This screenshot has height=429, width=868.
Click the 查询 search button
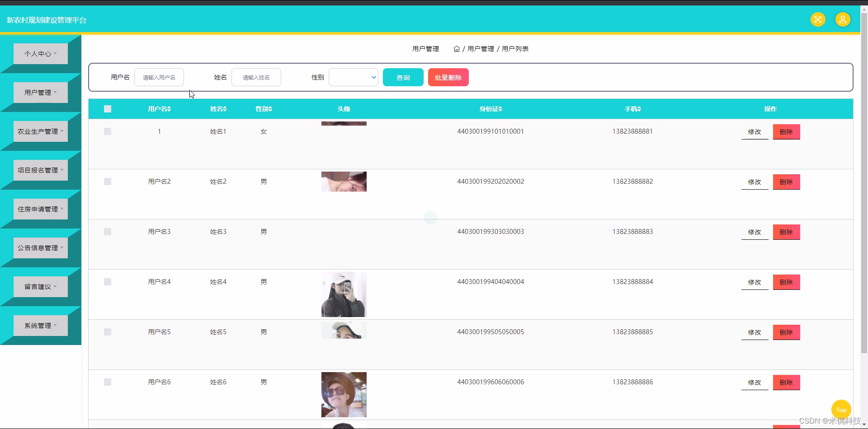(x=403, y=77)
